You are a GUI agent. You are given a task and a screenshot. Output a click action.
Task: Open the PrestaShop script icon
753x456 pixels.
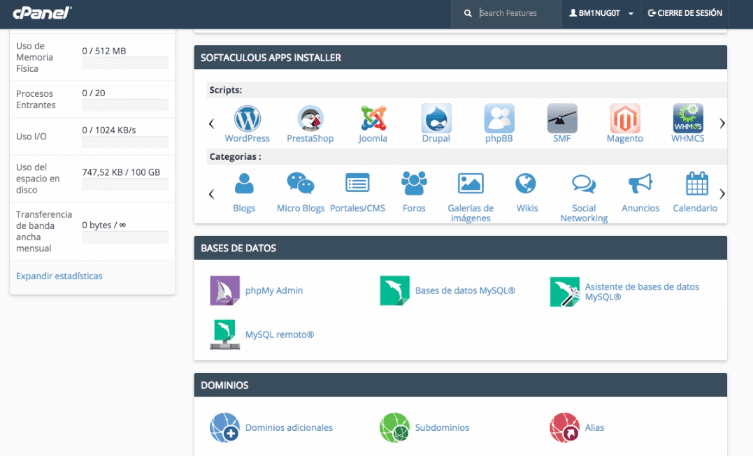pyautogui.click(x=310, y=119)
